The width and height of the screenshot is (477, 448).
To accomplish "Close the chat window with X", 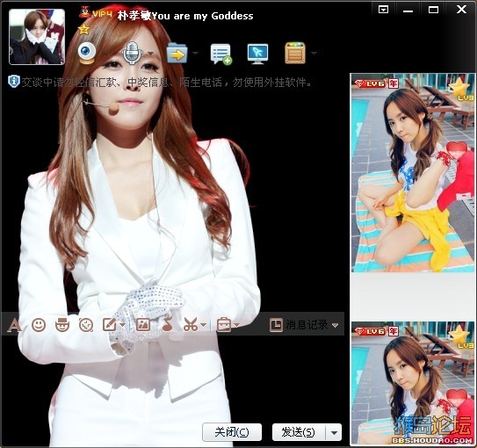I will pyautogui.click(x=461, y=9).
